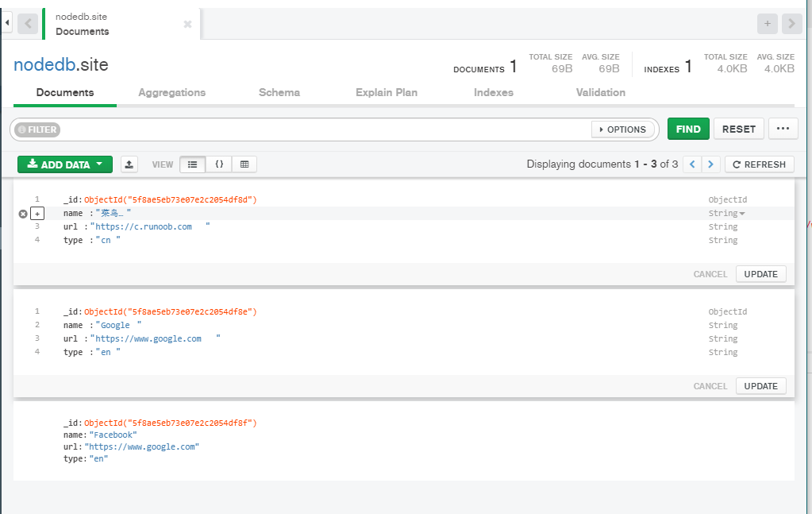This screenshot has width=812, height=514.
Task: Click the export collection icon
Action: [x=129, y=164]
